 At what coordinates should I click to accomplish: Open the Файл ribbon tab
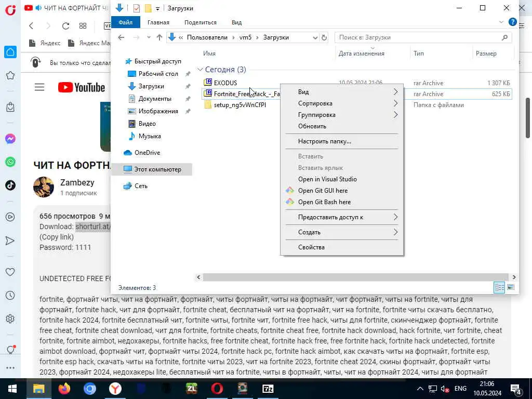click(126, 22)
